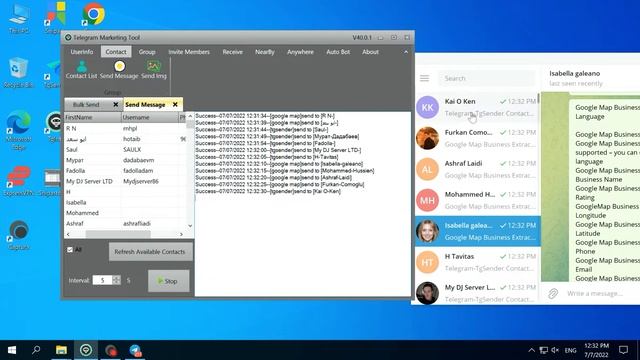
Task: Click the contact list scroll down arrow
Action: 190,225
